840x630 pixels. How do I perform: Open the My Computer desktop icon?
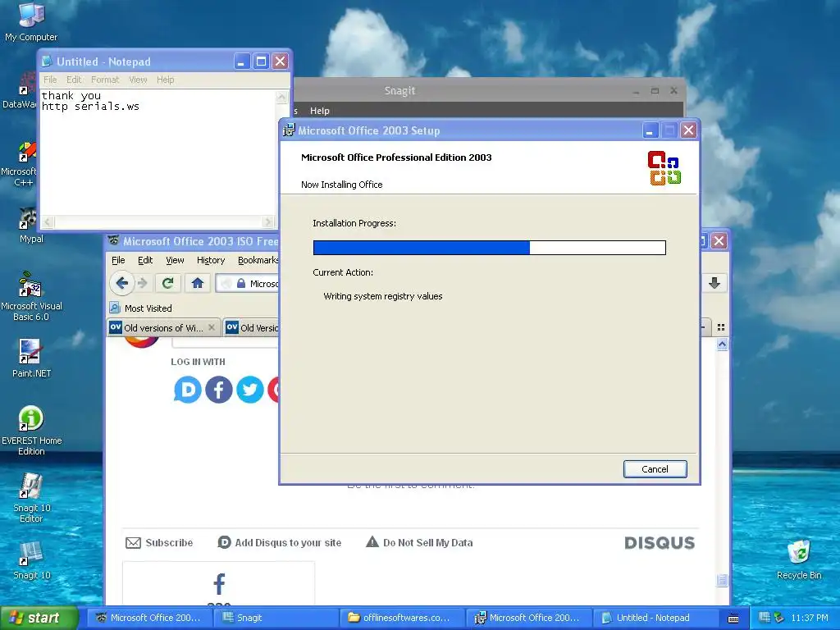pyautogui.click(x=30, y=21)
